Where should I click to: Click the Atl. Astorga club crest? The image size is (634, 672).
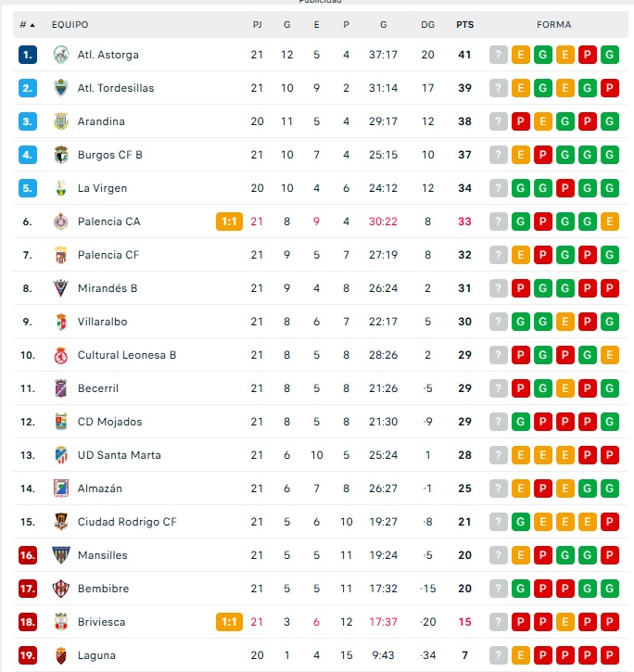pos(61,55)
